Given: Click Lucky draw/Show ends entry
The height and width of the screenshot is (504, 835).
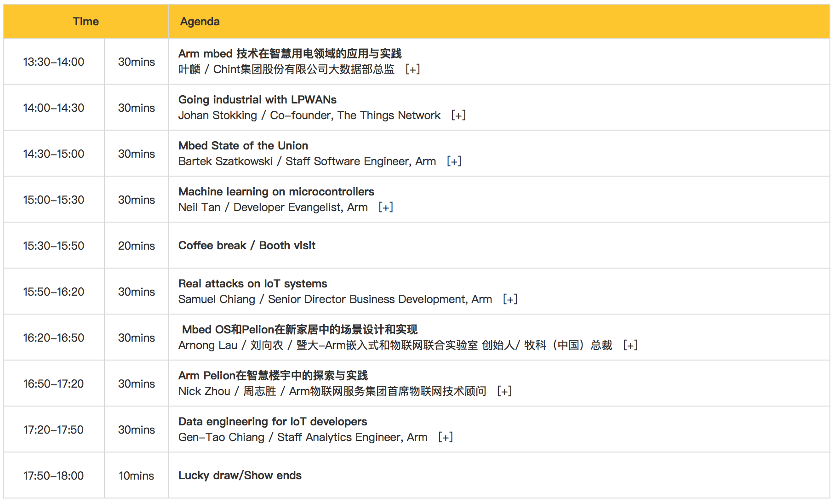Looking at the screenshot, I should tap(240, 475).
